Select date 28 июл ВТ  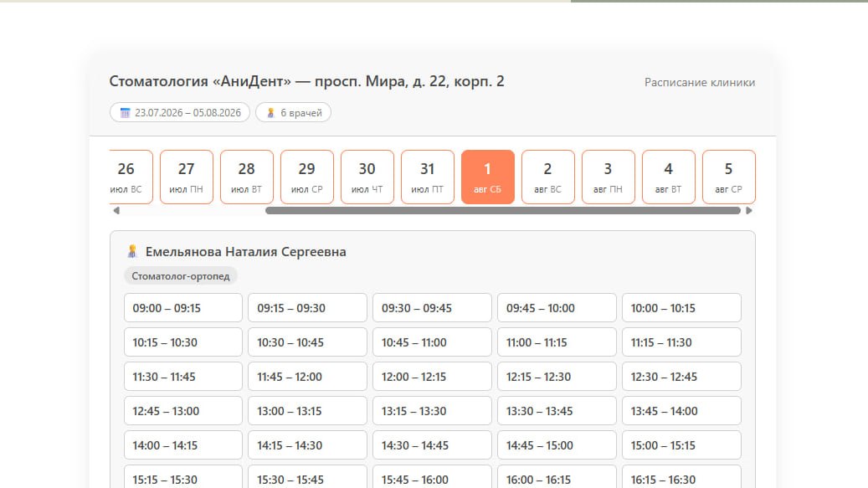point(247,177)
